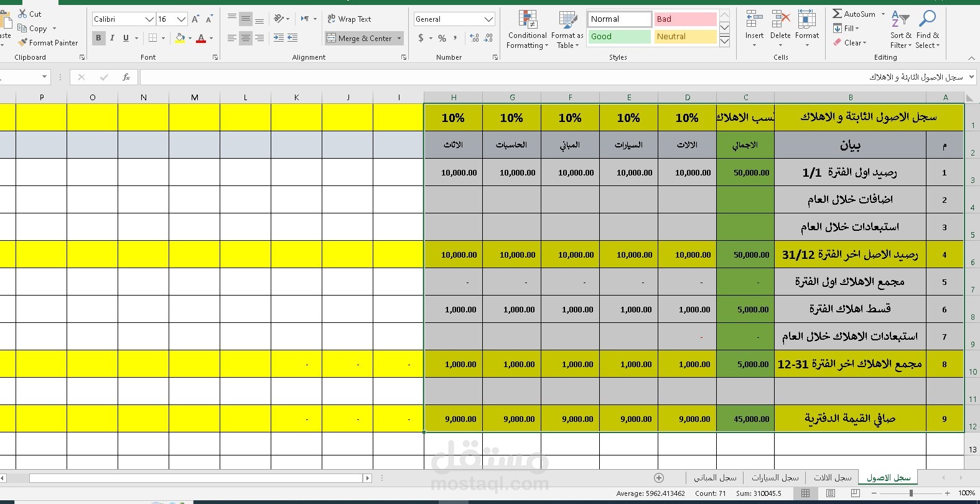This screenshot has width=980, height=504.
Task: Click Merge & Center button
Action: (x=360, y=39)
